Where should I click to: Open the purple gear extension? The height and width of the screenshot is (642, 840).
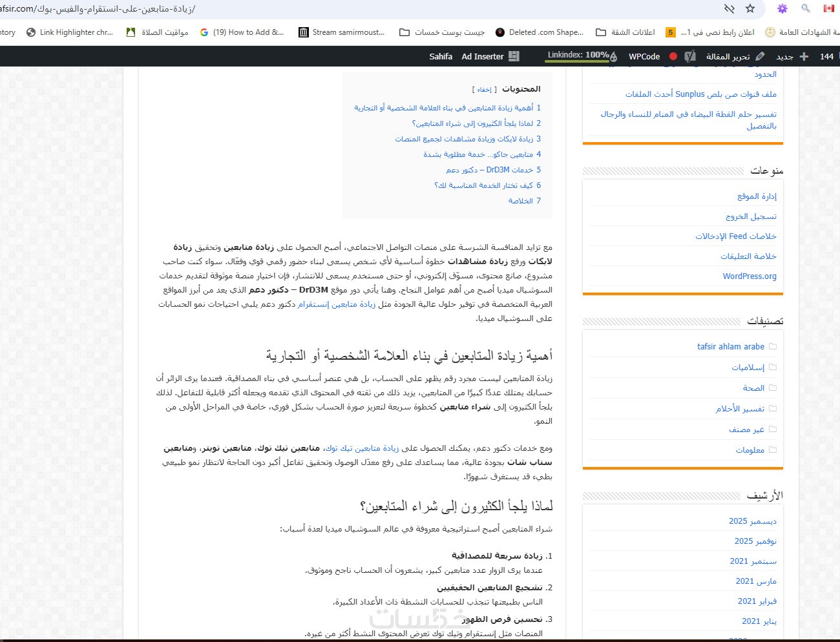click(782, 8)
